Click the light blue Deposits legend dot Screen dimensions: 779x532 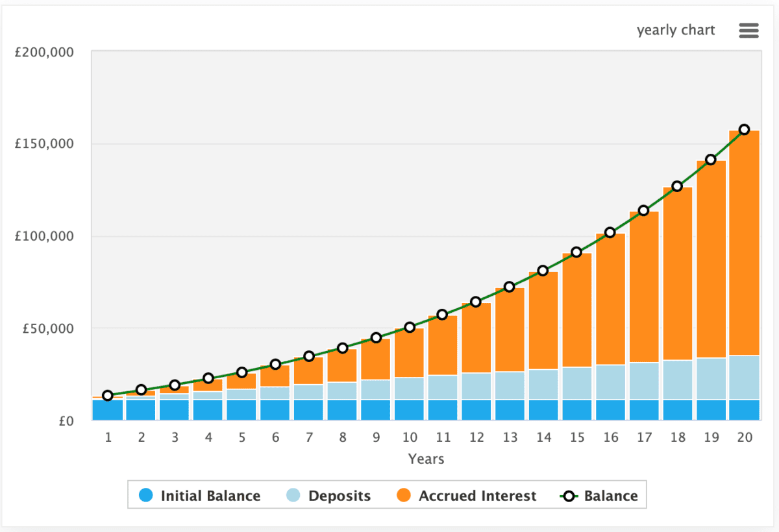(293, 496)
